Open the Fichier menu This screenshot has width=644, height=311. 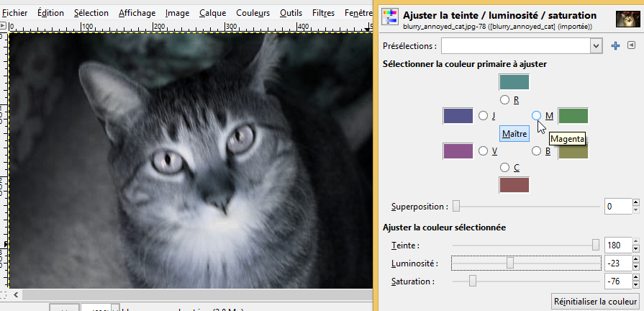15,13
